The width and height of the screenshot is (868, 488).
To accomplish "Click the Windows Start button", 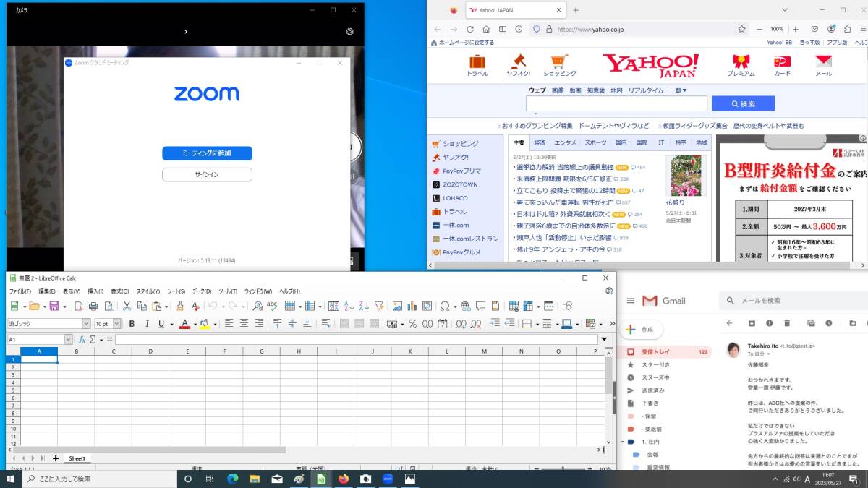I will pyautogui.click(x=11, y=479).
